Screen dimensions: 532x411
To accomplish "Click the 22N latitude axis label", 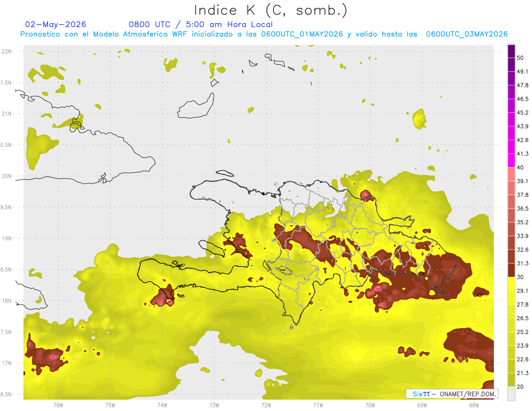I will tap(8, 51).
